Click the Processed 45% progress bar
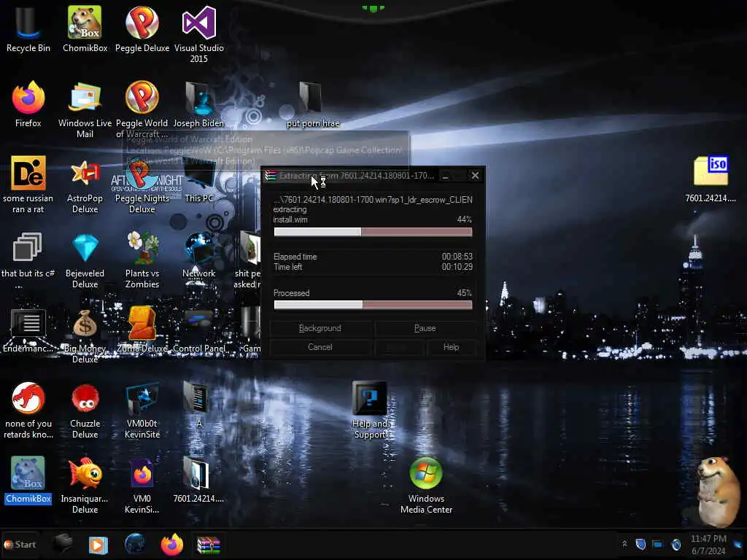The image size is (747, 560). (373, 305)
